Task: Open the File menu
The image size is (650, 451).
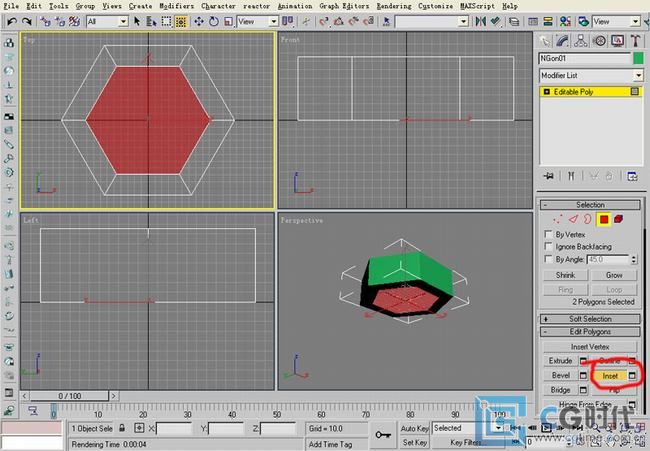Action: click(x=11, y=6)
